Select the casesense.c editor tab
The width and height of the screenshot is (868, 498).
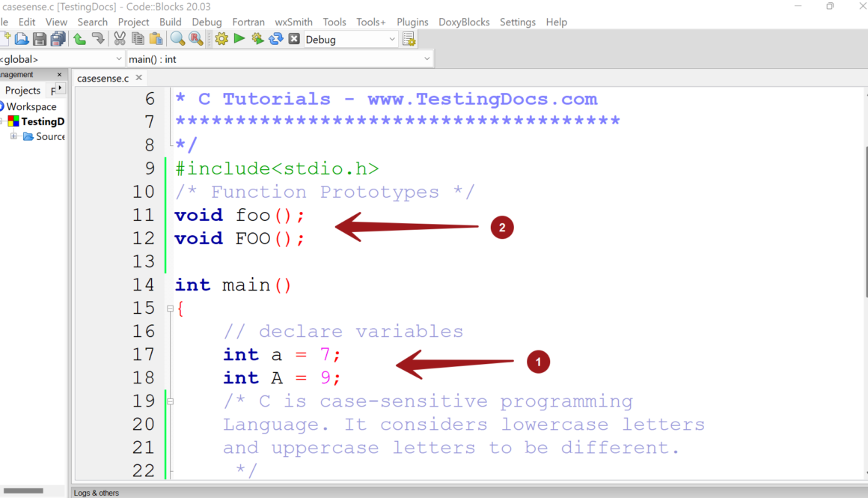pyautogui.click(x=103, y=77)
